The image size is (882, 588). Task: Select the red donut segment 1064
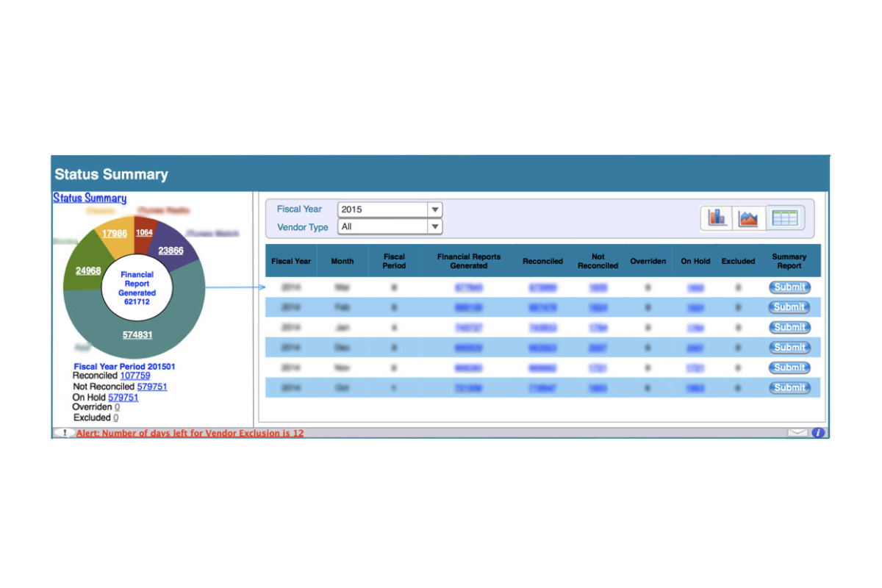click(x=144, y=233)
